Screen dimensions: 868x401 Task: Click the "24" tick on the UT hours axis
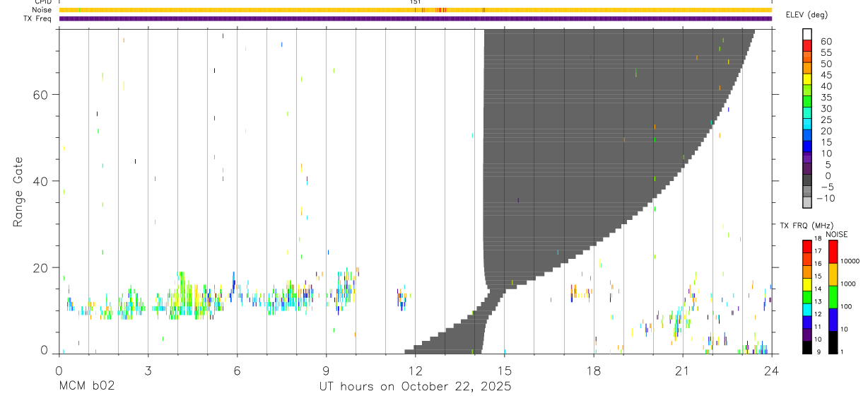point(771,370)
